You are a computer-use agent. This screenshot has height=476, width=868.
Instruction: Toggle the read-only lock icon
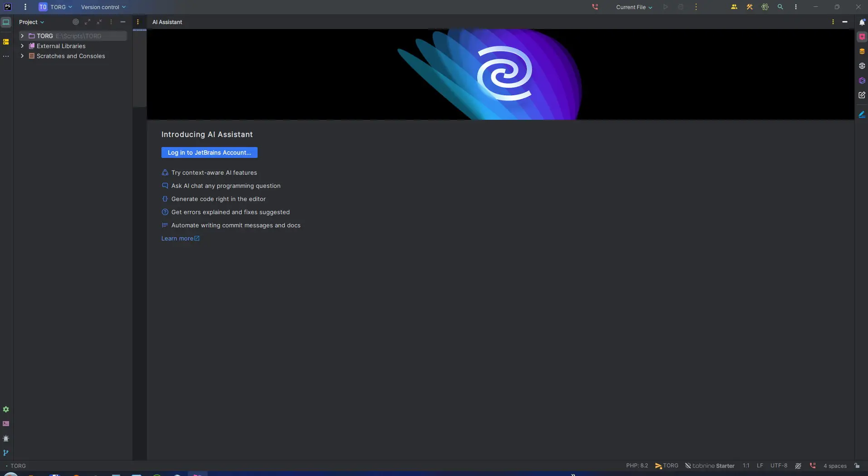(x=857, y=466)
